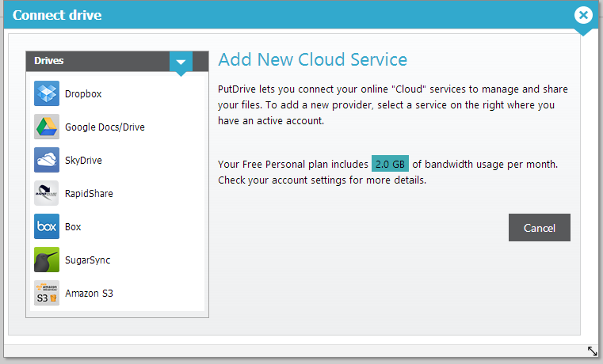The image size is (603, 364).
Task: Cancel adding a new cloud service
Action: pos(539,228)
